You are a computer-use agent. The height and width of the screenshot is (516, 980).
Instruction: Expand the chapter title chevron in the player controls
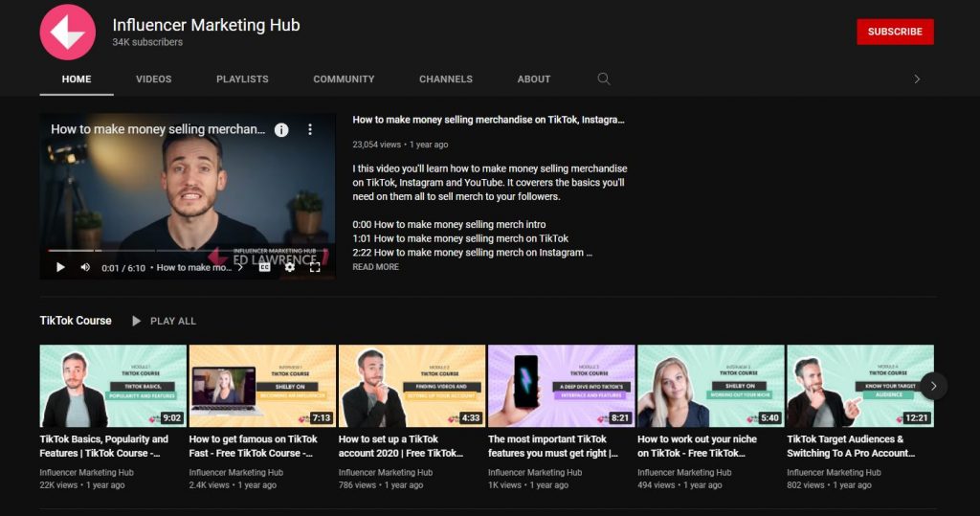(x=240, y=267)
